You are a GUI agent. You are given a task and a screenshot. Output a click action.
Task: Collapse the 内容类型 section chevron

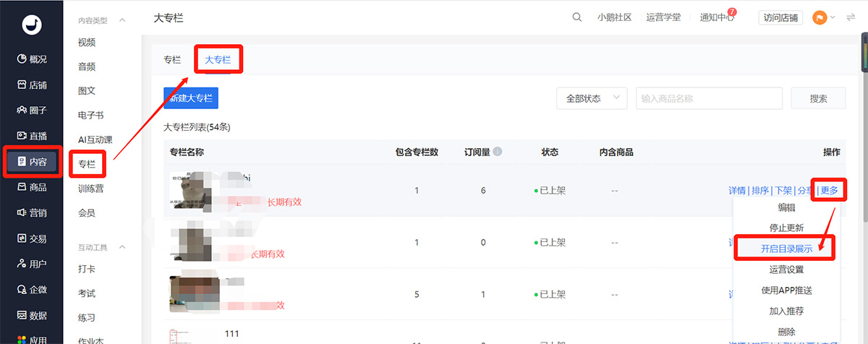tap(122, 21)
